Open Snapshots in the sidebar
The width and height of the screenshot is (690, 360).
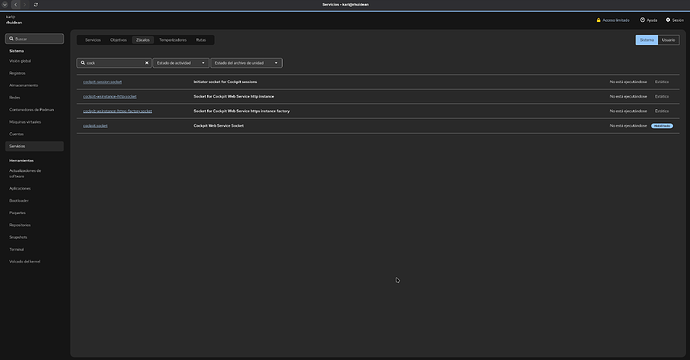[x=34, y=237]
